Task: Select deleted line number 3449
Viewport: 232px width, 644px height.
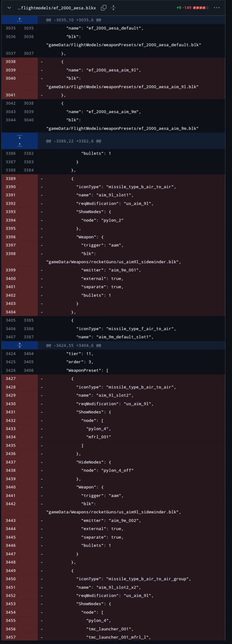Action: pos(10,571)
